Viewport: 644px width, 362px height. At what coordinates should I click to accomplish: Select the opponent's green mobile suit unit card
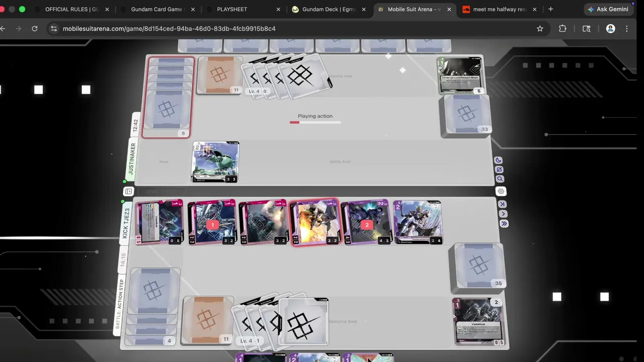tap(215, 162)
